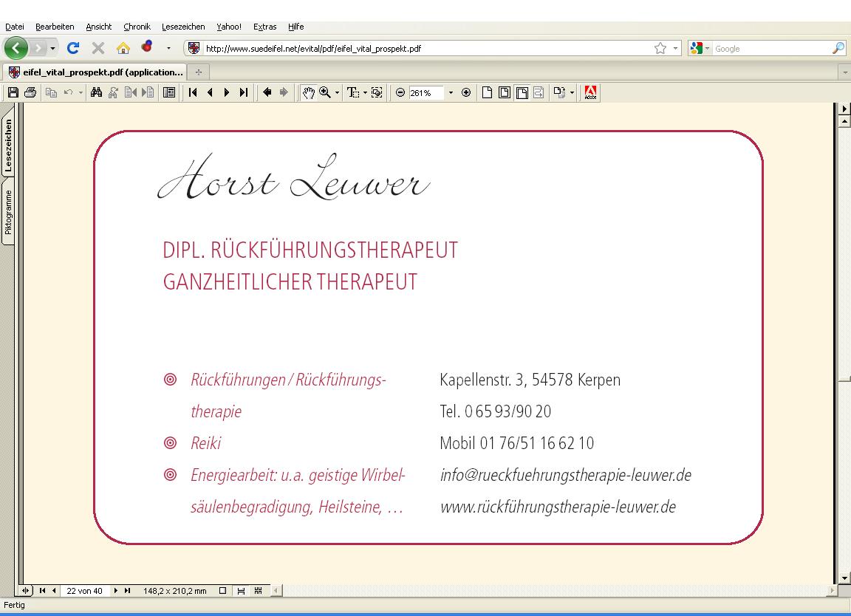Click the browser Home icon
851x616 pixels.
tap(123, 49)
